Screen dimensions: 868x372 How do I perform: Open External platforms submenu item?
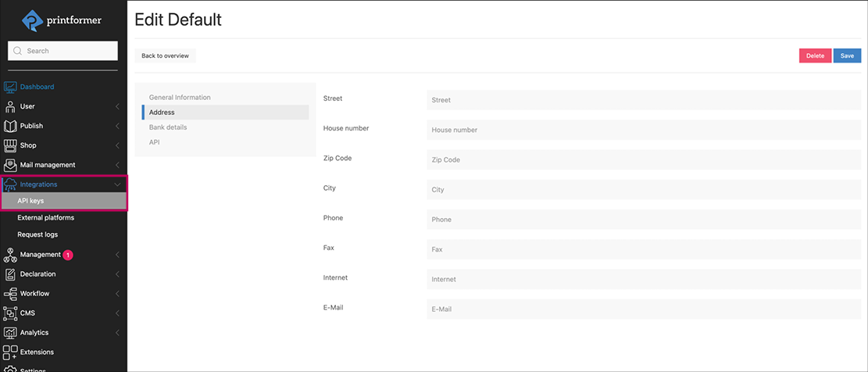46,218
